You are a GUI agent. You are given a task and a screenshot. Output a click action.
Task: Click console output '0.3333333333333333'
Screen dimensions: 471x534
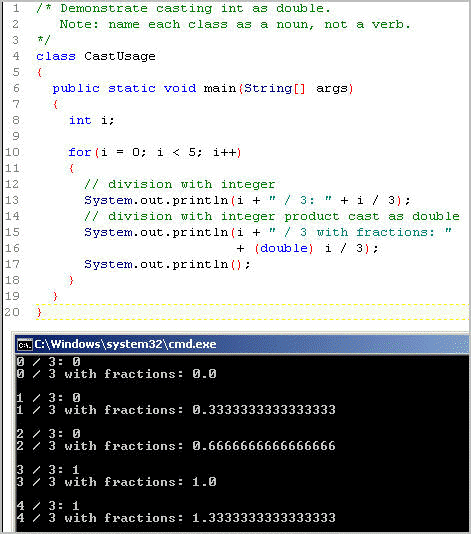[264, 410]
